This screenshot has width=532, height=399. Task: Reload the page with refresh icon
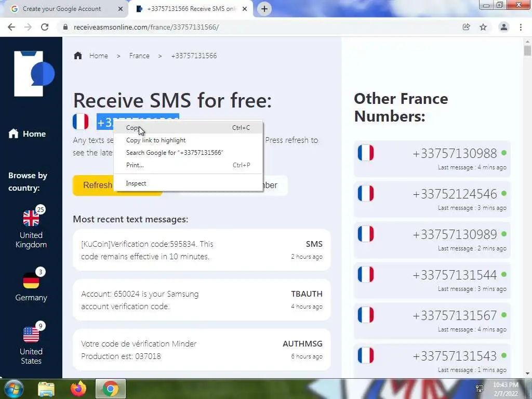coord(45,27)
